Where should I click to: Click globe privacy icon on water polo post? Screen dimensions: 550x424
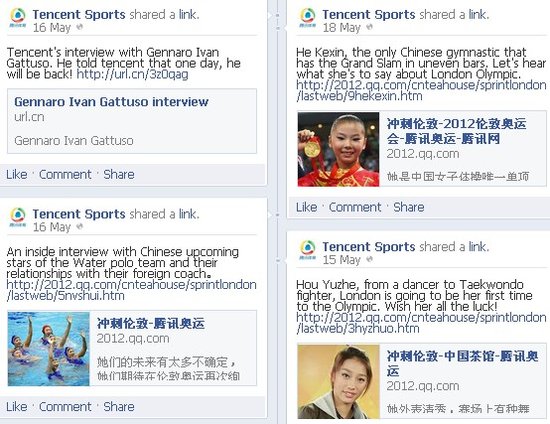click(x=80, y=227)
